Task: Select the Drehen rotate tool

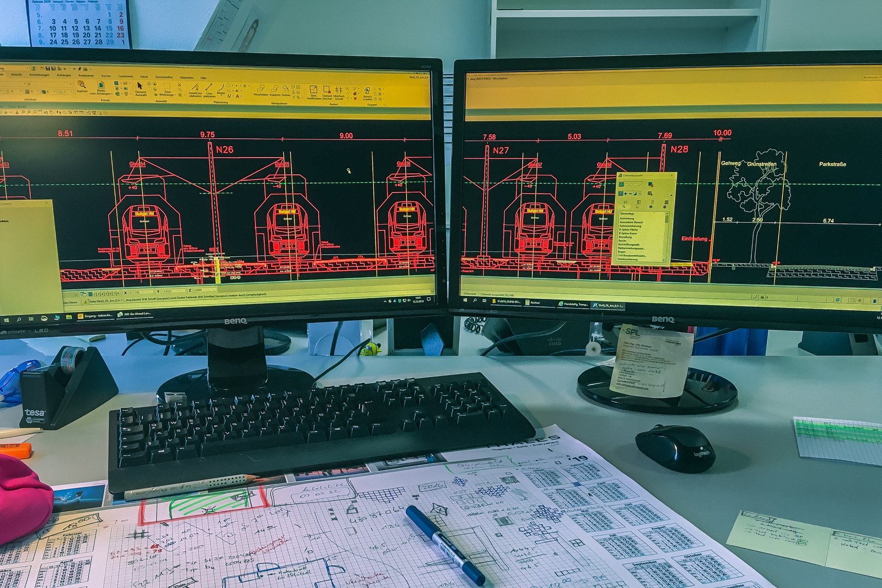Action: tap(286, 90)
